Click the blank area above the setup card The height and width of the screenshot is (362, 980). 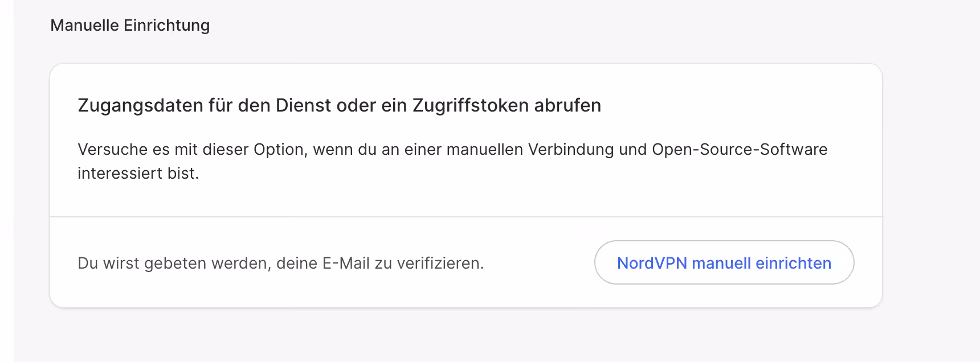pyautogui.click(x=456, y=48)
